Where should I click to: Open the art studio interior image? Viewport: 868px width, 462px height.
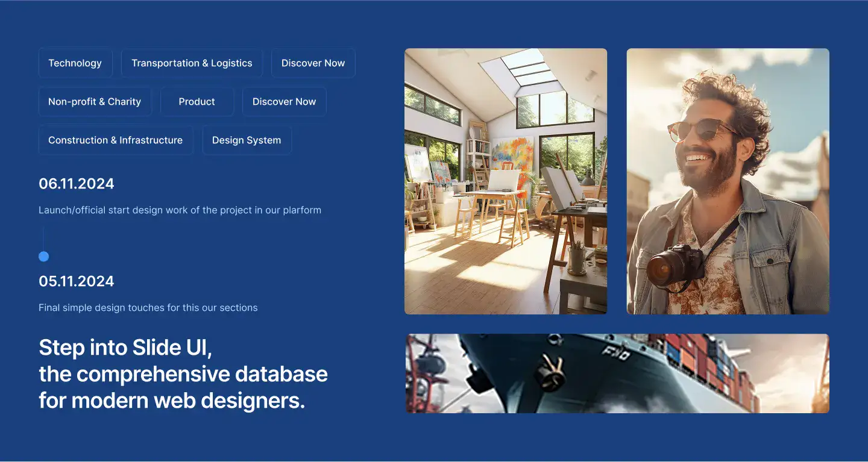point(506,181)
